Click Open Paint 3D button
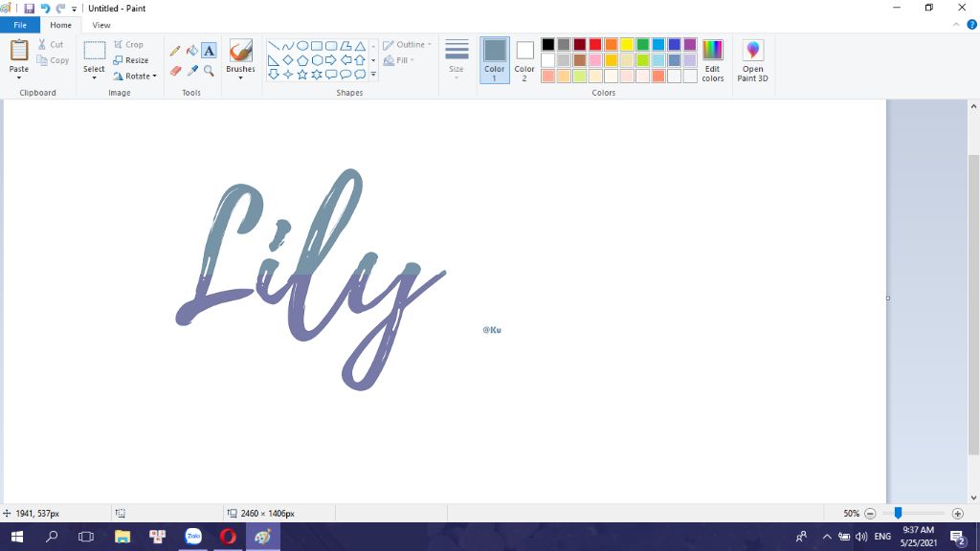This screenshot has width=980, height=551. tap(752, 60)
